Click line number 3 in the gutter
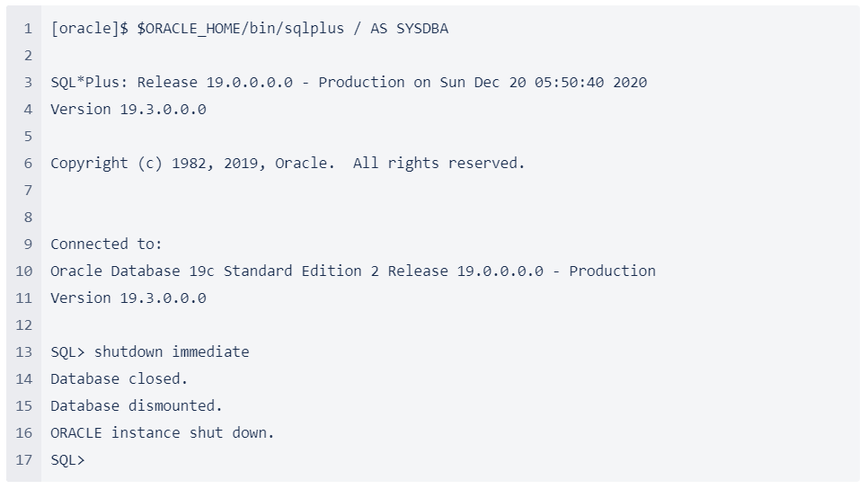This screenshot has height=489, width=868. pyautogui.click(x=28, y=83)
